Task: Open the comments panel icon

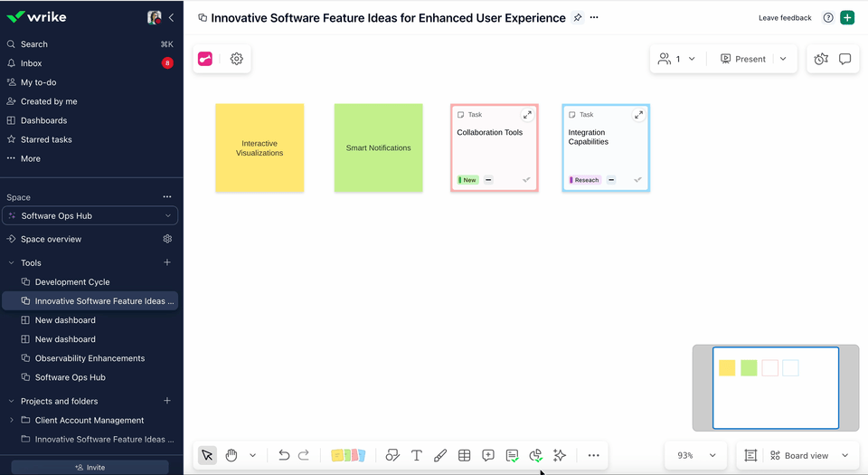Action: coord(845,59)
